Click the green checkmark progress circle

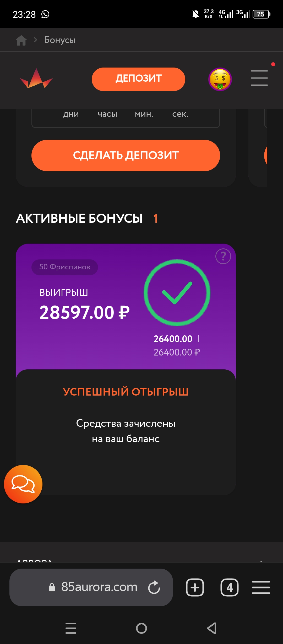tap(177, 293)
